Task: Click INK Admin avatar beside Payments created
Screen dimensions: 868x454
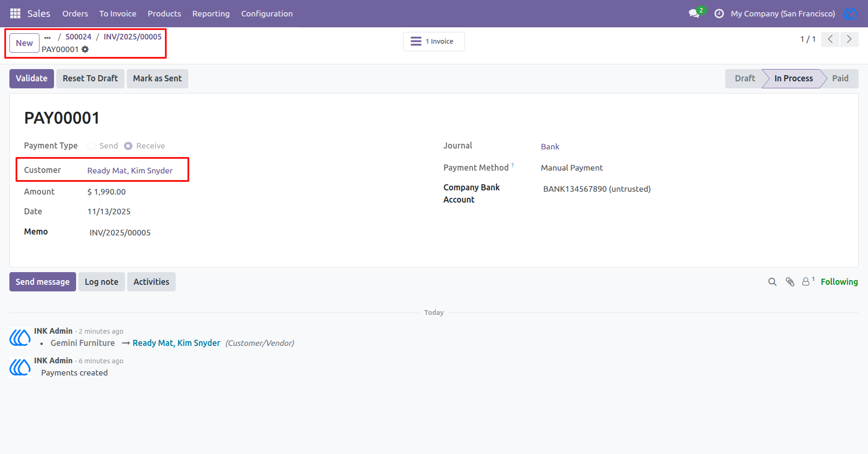Action: click(x=20, y=367)
